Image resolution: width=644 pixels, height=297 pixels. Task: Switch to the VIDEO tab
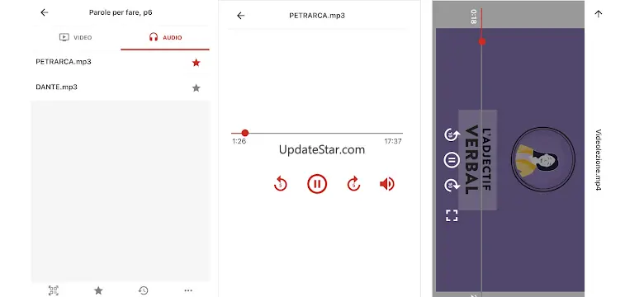[x=76, y=37]
